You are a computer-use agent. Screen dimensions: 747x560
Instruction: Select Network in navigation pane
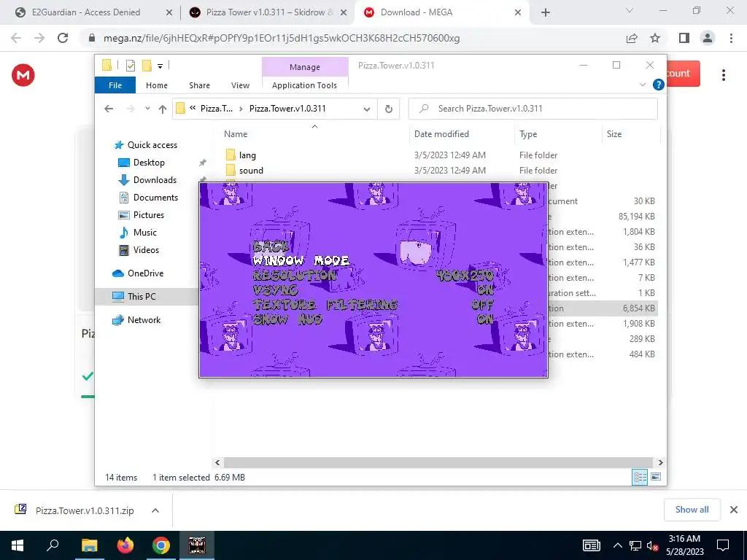pyautogui.click(x=144, y=320)
